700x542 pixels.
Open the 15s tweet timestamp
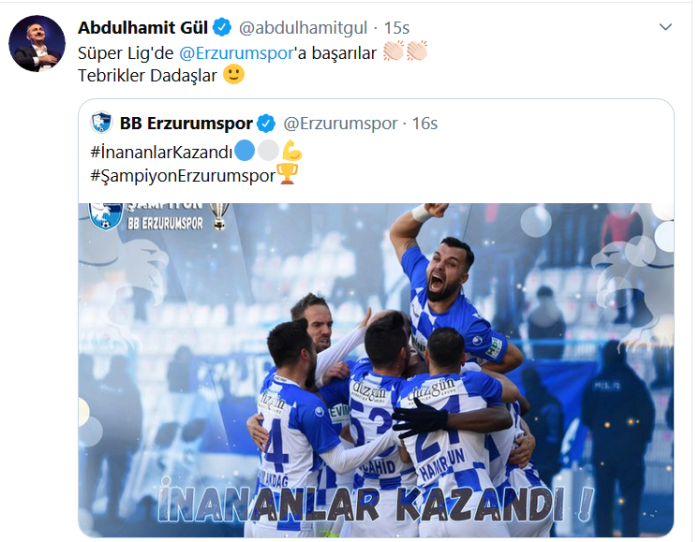[x=396, y=28]
